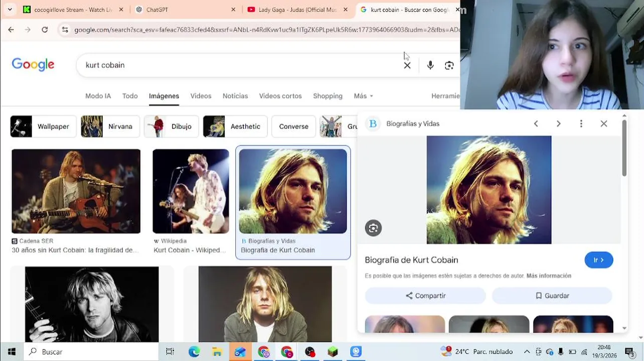Show hidden system tray icons

point(527,351)
